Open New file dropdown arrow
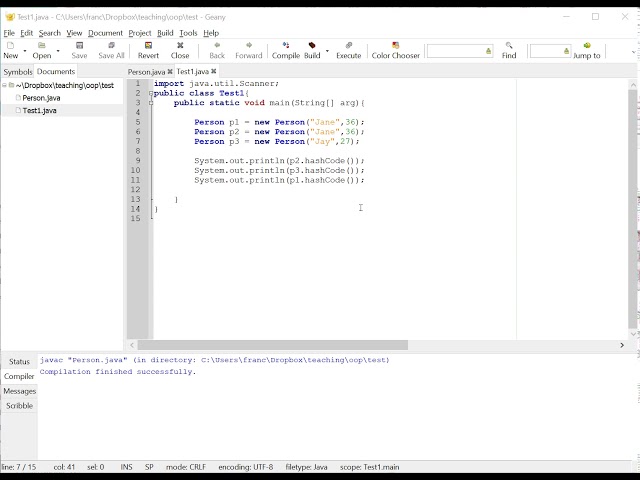Image resolution: width=640 pixels, height=480 pixels. click(x=25, y=51)
